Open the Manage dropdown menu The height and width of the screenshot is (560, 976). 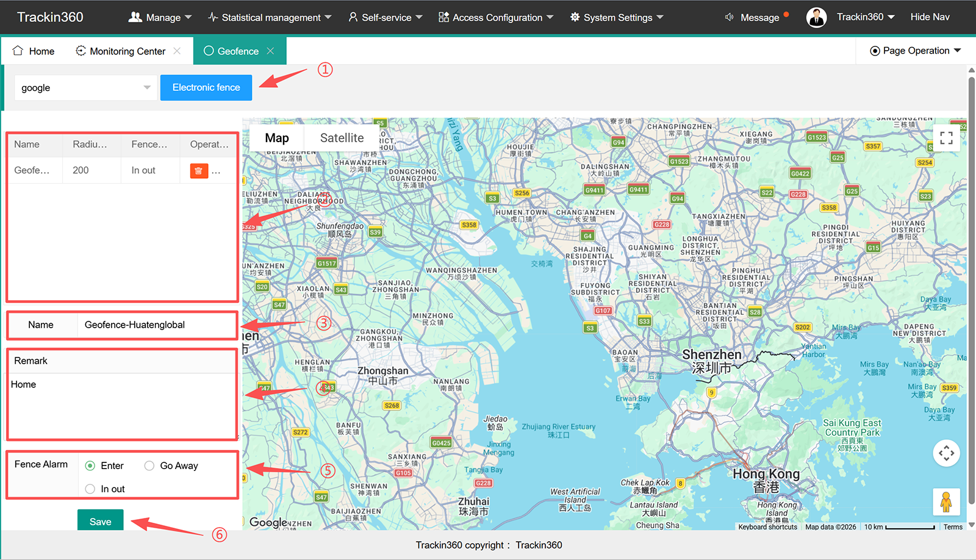(x=160, y=17)
